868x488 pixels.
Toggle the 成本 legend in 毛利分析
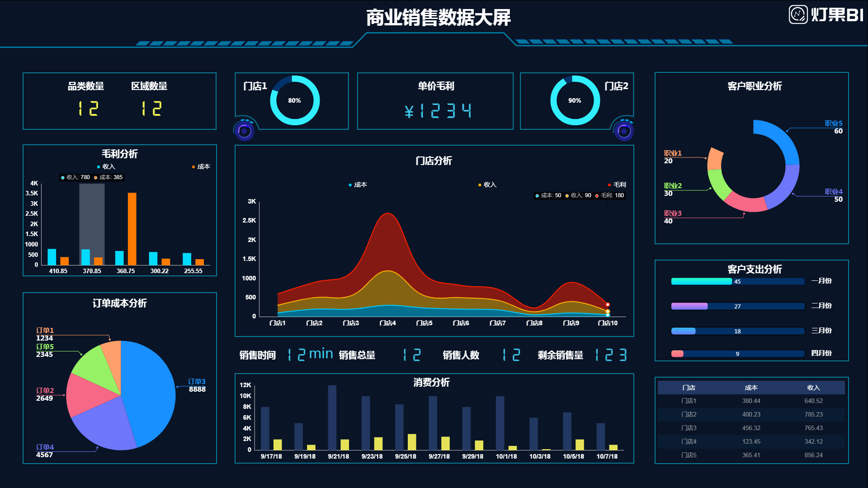[201, 166]
